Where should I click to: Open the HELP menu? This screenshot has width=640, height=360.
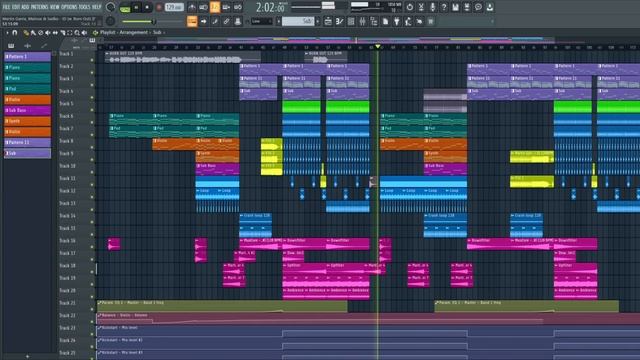(96, 7)
